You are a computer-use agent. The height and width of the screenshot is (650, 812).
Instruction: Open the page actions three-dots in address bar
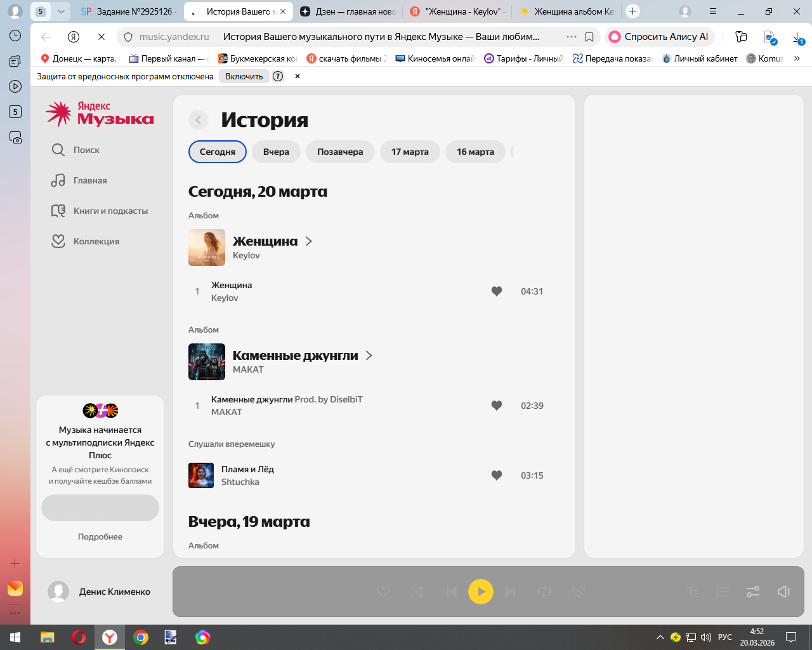point(572,37)
